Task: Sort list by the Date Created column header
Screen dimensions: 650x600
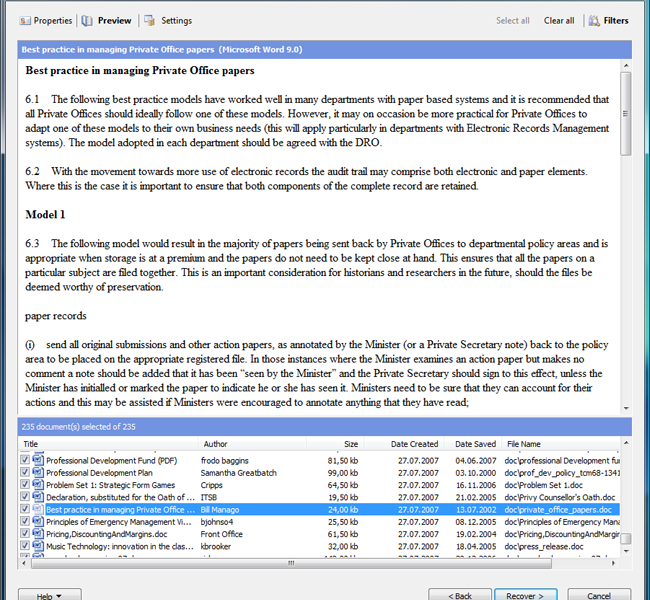Action: [404, 444]
